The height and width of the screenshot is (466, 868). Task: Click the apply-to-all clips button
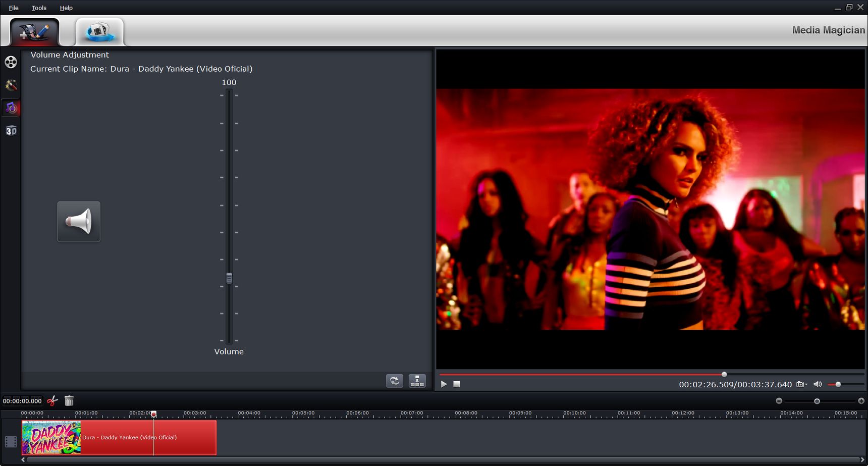417,381
